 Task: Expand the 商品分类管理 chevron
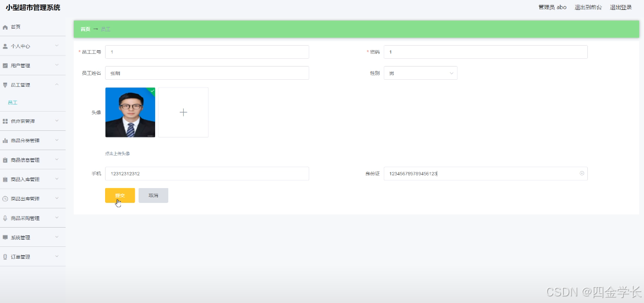click(x=57, y=140)
